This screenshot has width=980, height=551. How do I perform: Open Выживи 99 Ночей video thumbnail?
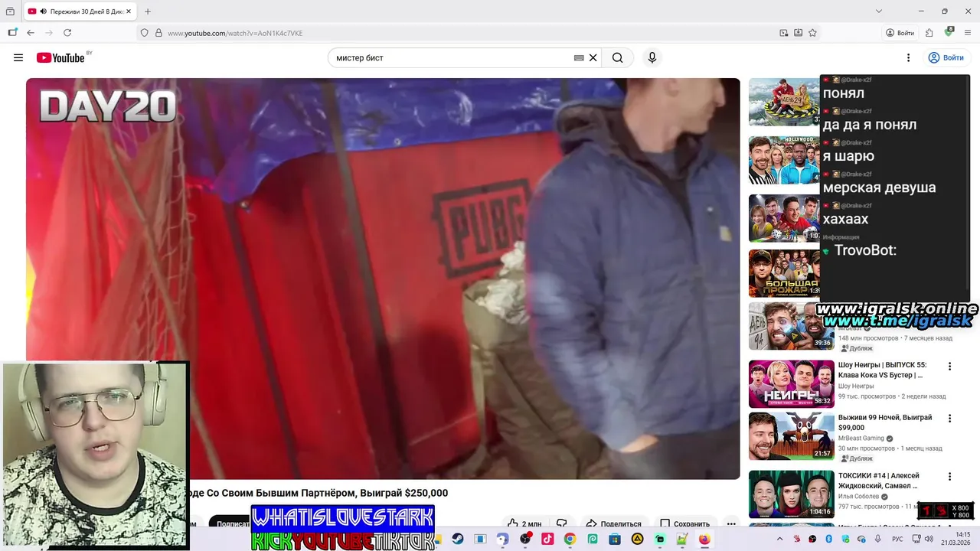(x=791, y=436)
